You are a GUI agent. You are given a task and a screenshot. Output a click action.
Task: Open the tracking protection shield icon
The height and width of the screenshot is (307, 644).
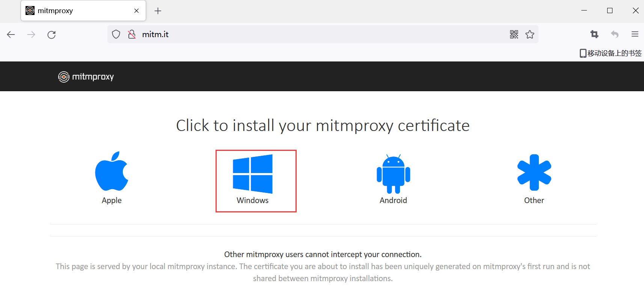click(x=116, y=35)
